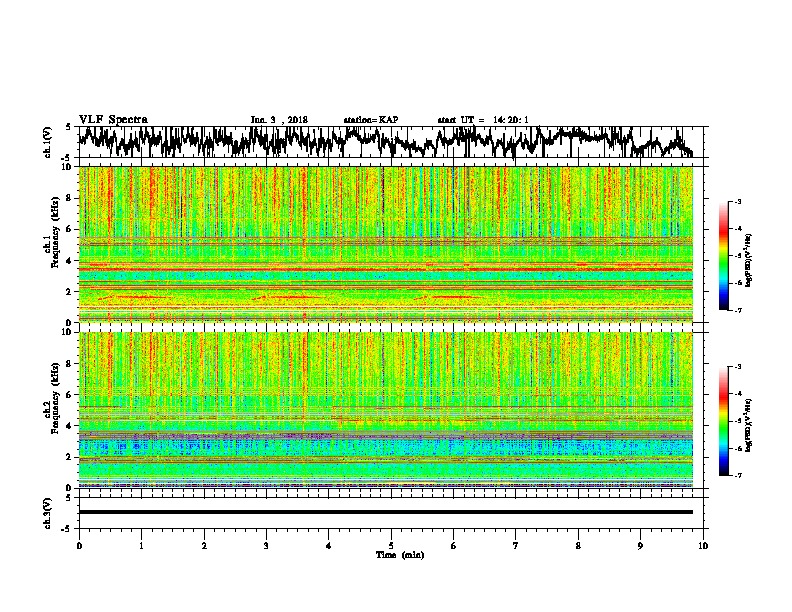Click the '8' kHz tick of ch.1 spectrogram

click(70, 198)
